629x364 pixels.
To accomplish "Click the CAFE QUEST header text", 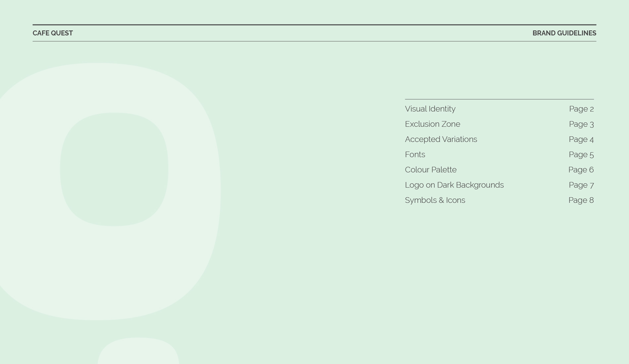I will tap(53, 33).
